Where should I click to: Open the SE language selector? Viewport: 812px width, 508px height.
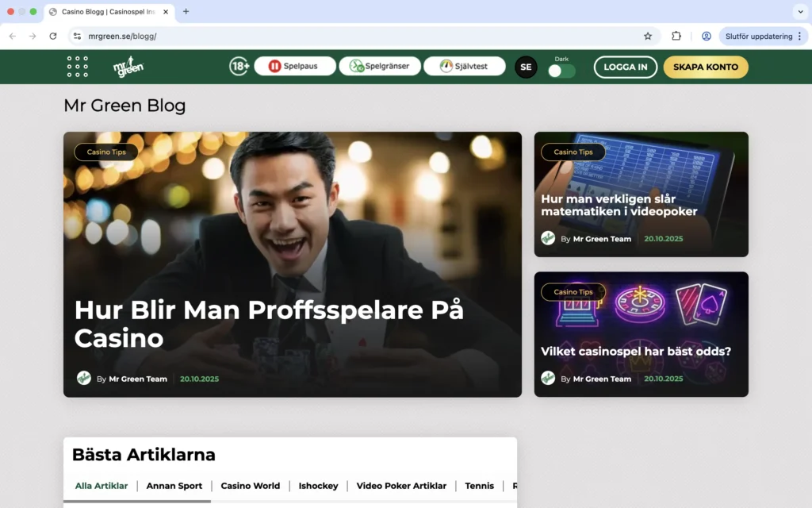(526, 67)
